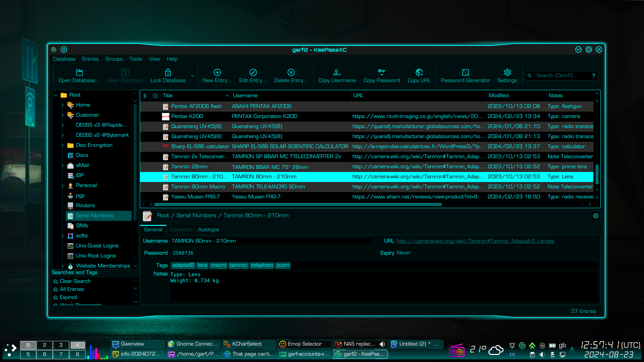The width and height of the screenshot is (644, 362).
Task: Click the telephoto tag
Action: pyautogui.click(x=262, y=265)
